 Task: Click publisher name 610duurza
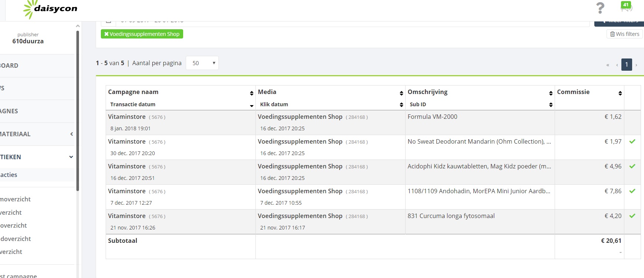(28, 41)
